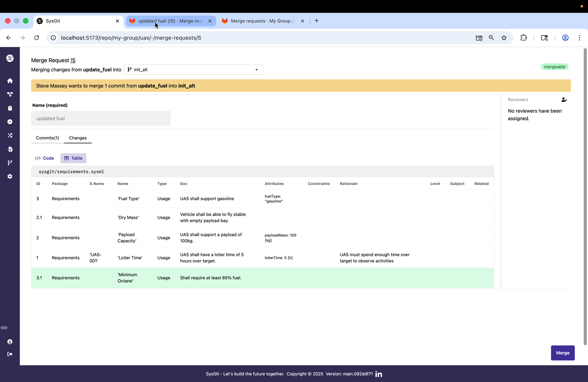This screenshot has height=382, width=588.
Task: Open SysGit settings via the gear icon
Action: click(x=10, y=176)
